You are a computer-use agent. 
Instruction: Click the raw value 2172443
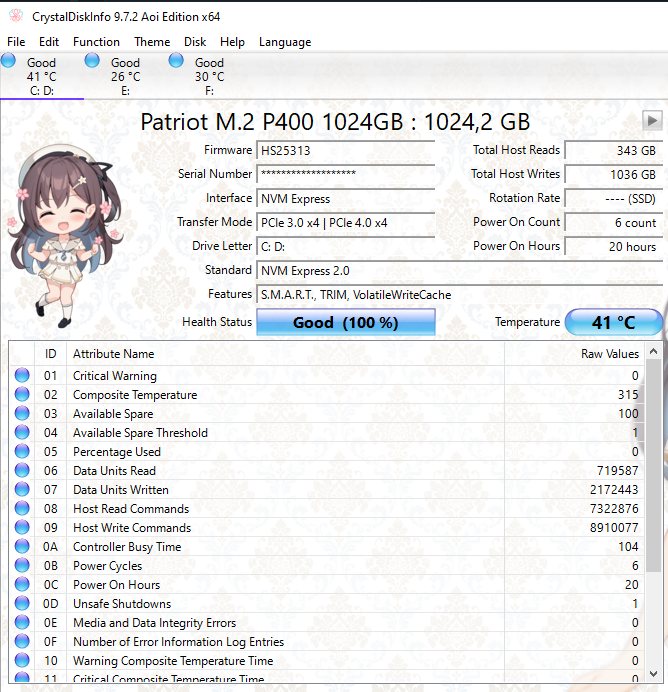(614, 489)
